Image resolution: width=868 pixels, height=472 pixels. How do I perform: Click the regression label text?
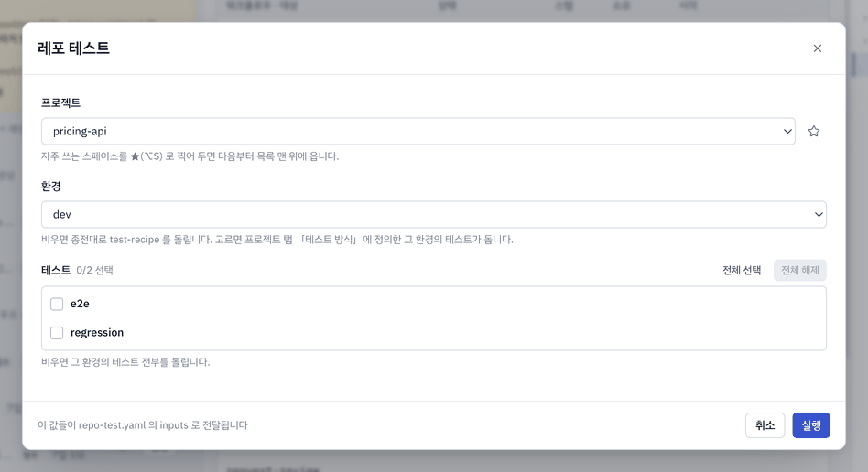97,333
